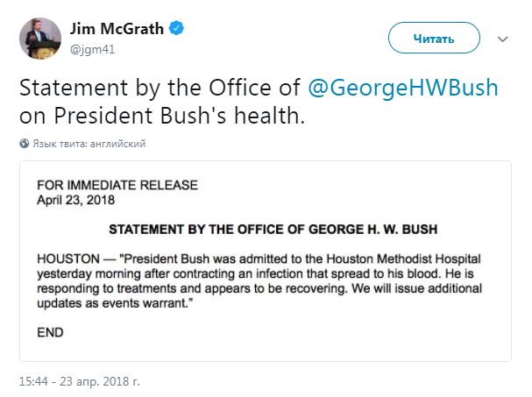Open the @GeorgeHWBush mention link
532x397 pixels.
[404, 89]
